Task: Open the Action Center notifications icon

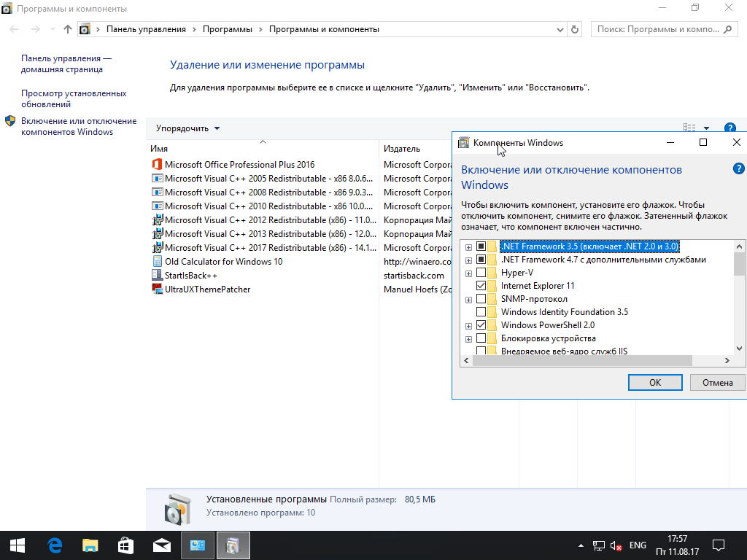Action: [718, 545]
